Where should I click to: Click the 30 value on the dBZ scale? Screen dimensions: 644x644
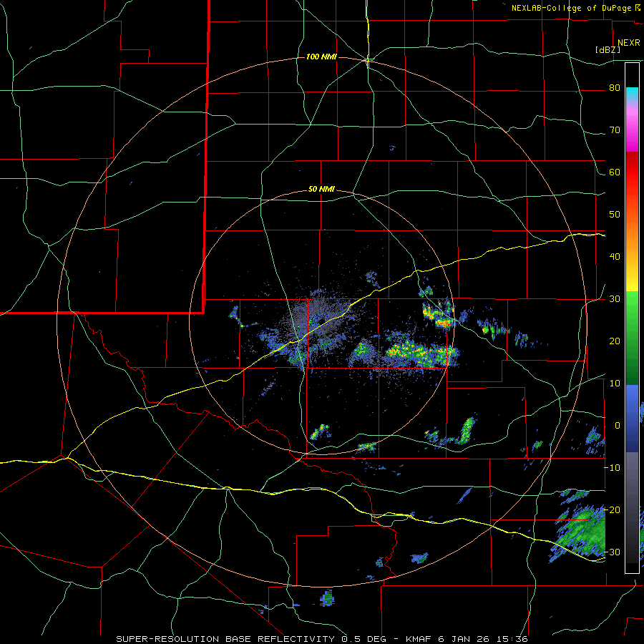pos(615,299)
